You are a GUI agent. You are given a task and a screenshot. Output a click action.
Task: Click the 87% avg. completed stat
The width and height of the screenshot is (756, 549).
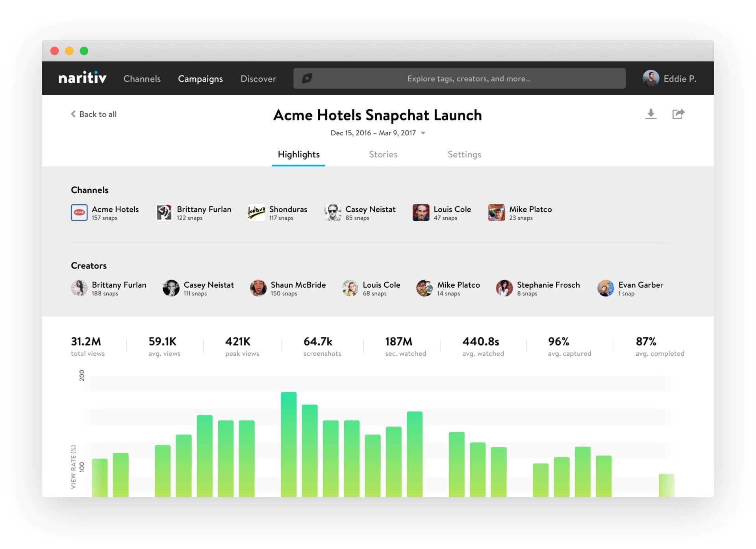point(660,346)
